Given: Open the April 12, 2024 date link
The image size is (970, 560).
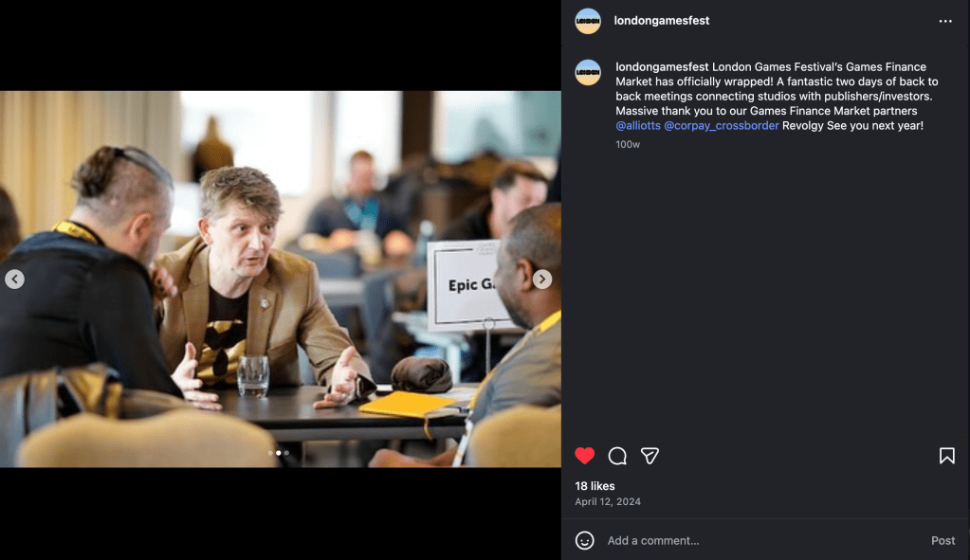Looking at the screenshot, I should pos(608,502).
